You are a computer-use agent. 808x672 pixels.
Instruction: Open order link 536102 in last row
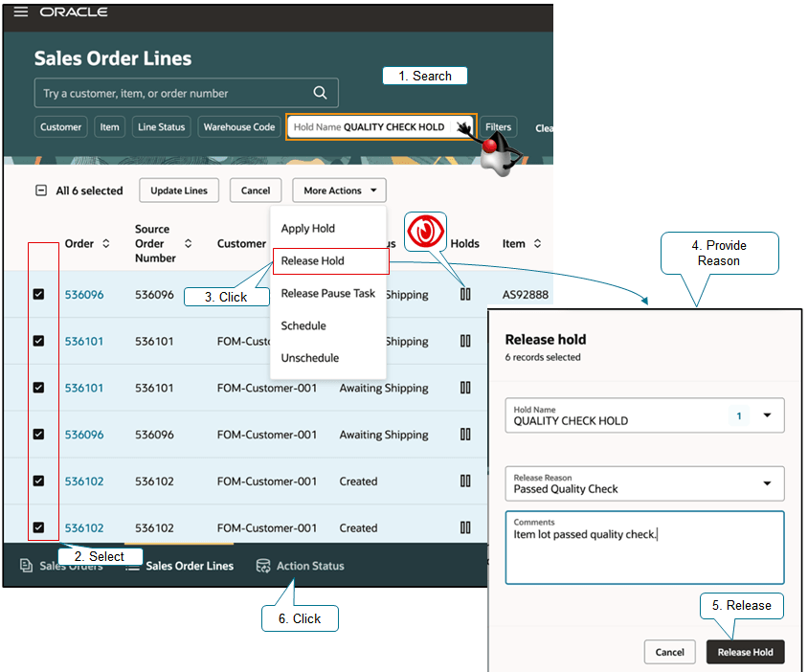click(x=84, y=527)
